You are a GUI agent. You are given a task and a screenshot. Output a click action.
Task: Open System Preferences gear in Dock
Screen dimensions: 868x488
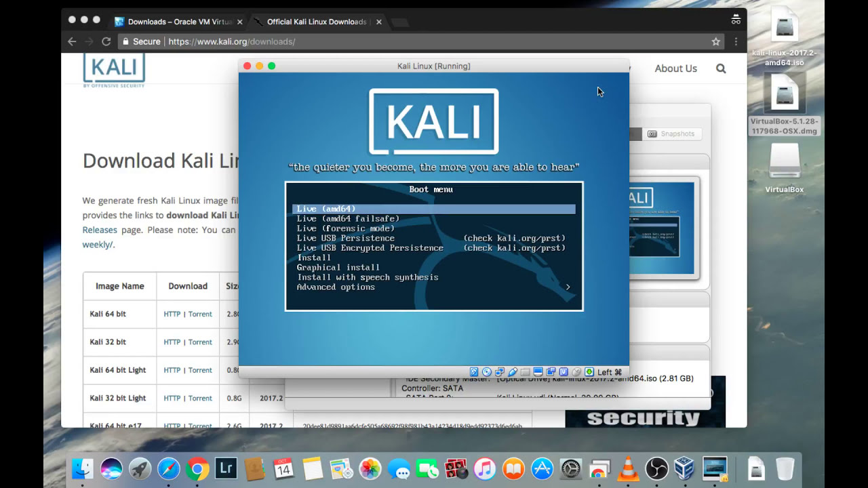571,468
